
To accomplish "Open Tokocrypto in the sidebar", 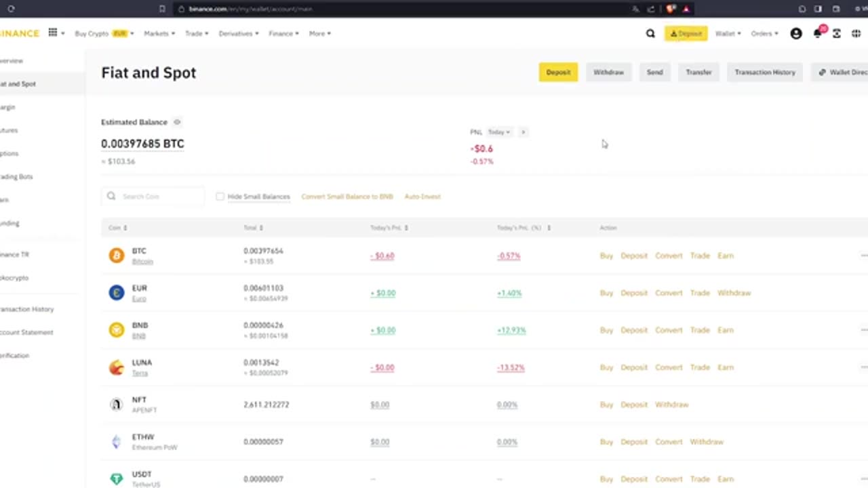I will coord(14,277).
